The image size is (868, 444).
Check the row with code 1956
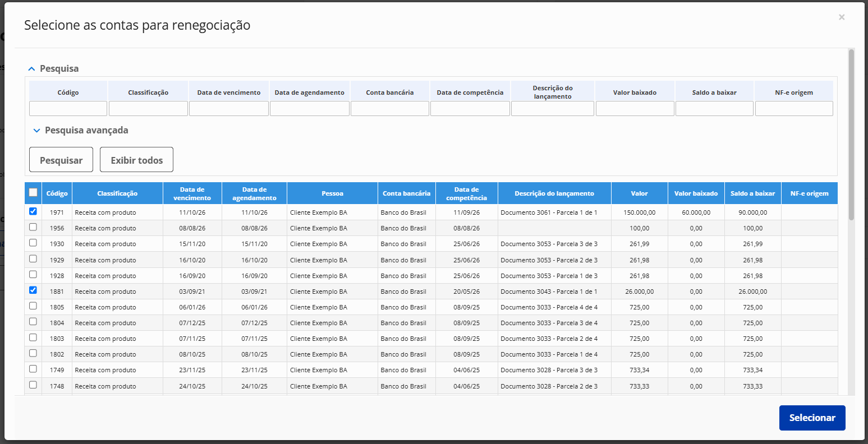coord(33,227)
